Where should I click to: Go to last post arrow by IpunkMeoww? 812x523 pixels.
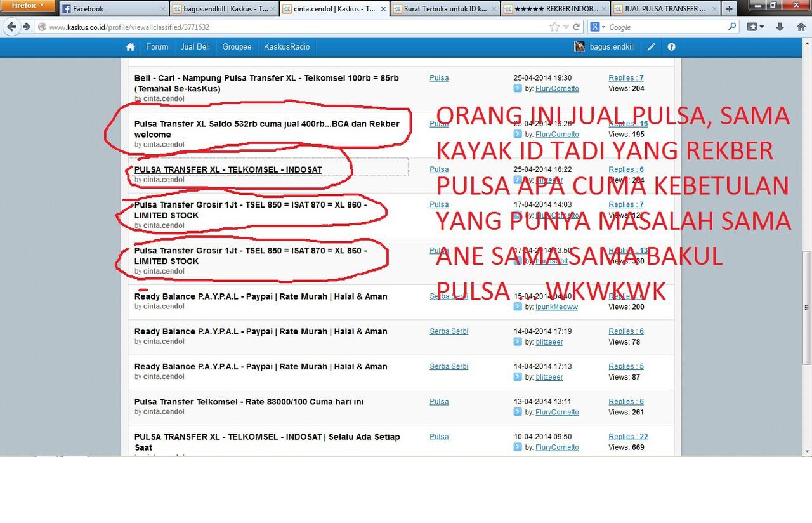pos(518,307)
